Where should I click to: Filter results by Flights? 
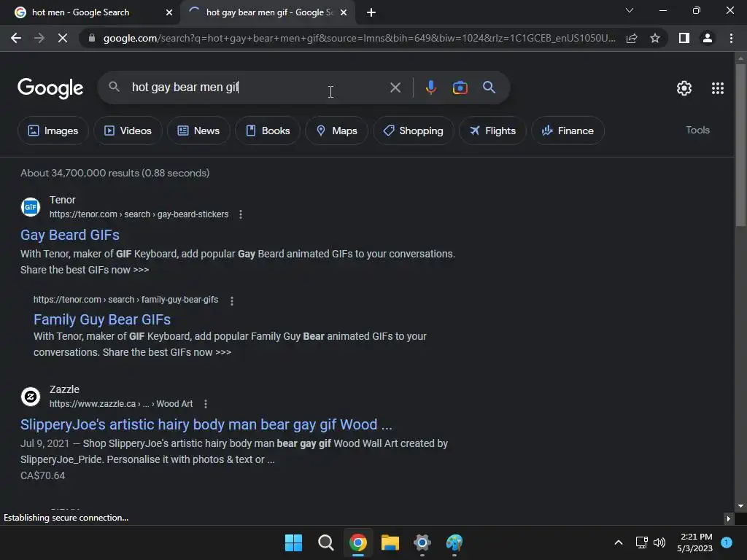pos(492,131)
